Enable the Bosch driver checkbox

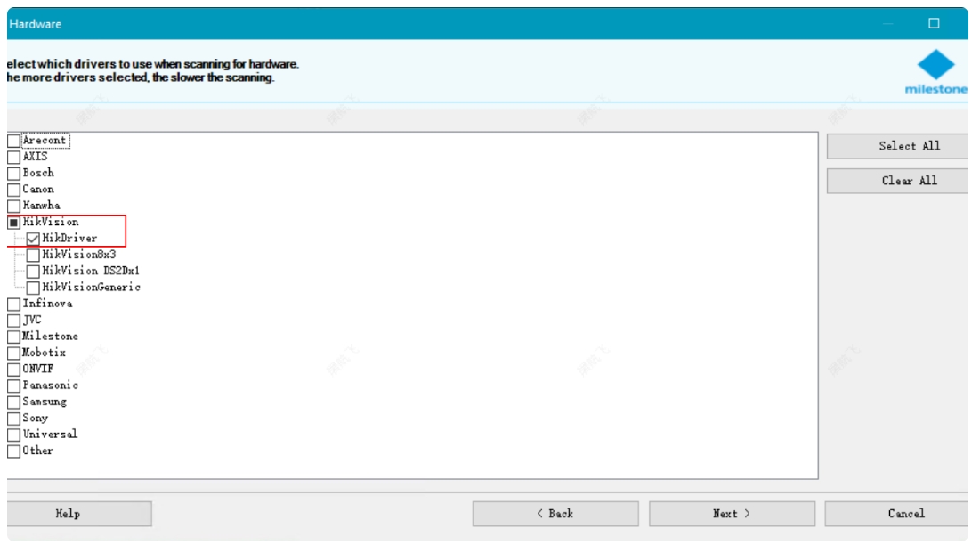13,174
